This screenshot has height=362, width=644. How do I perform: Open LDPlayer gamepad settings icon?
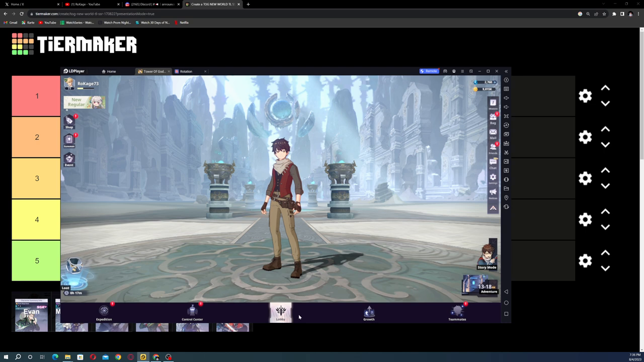coord(445,71)
